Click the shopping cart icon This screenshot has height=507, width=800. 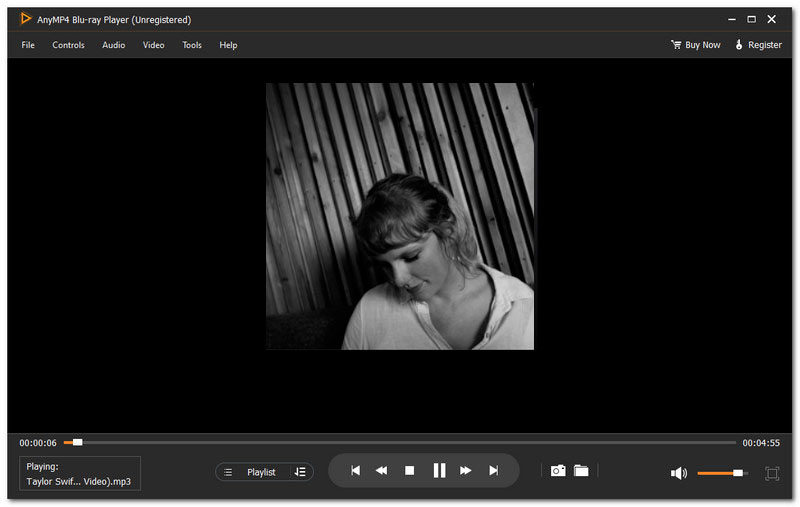pos(676,44)
